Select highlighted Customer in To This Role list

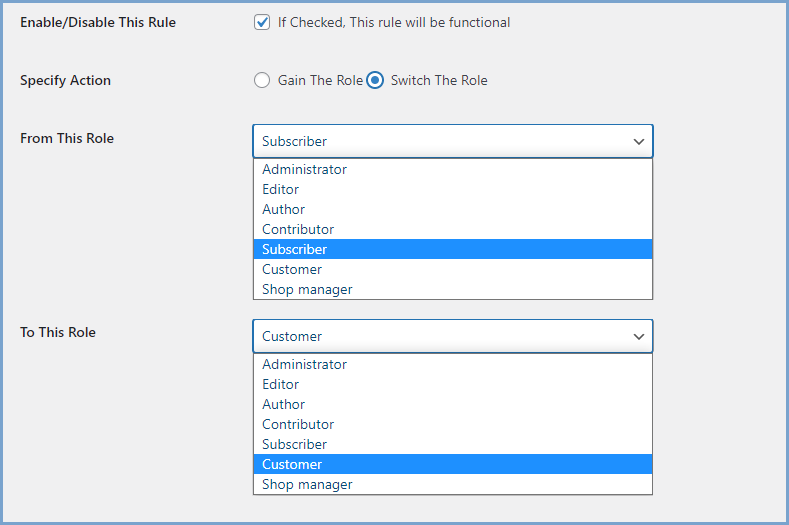[292, 464]
